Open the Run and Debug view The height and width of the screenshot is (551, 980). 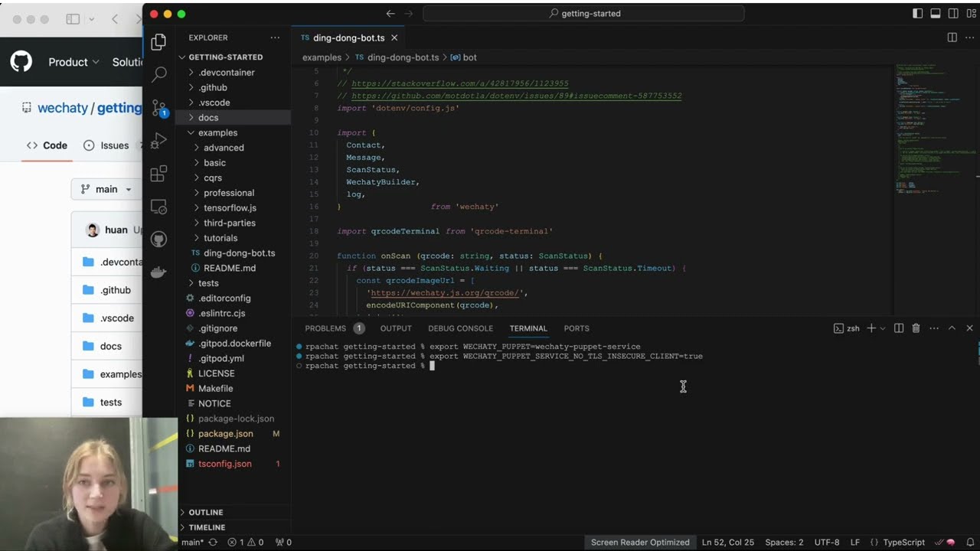point(158,141)
